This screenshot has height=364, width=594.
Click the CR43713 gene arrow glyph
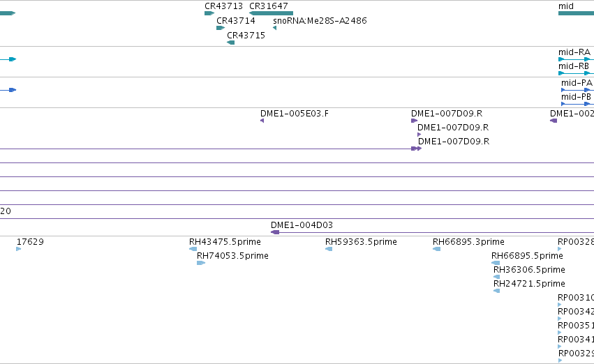click(x=209, y=13)
